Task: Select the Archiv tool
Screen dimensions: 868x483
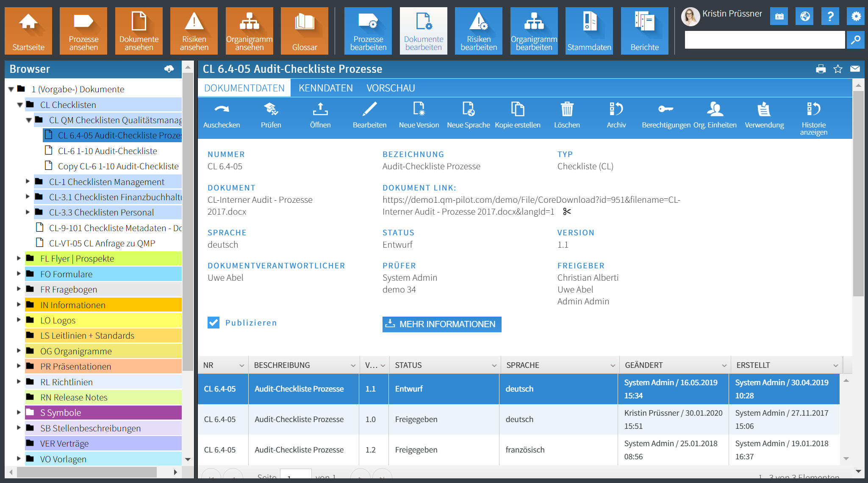Action: pyautogui.click(x=616, y=115)
